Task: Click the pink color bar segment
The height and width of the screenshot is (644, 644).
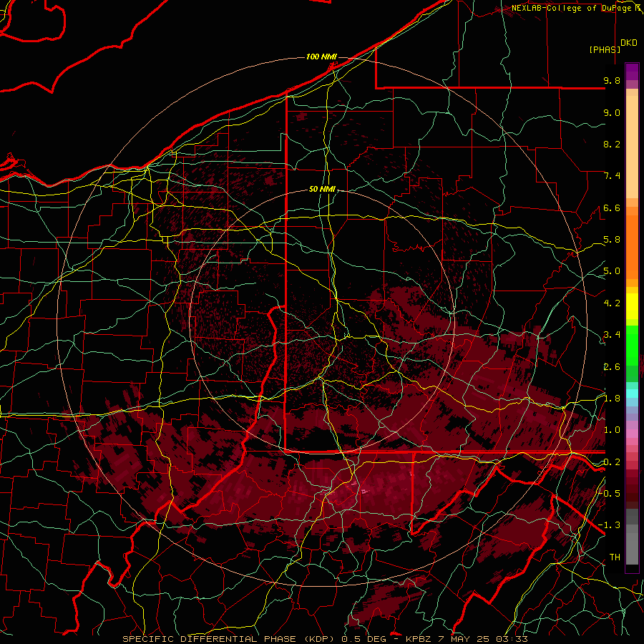Action: coord(632,434)
